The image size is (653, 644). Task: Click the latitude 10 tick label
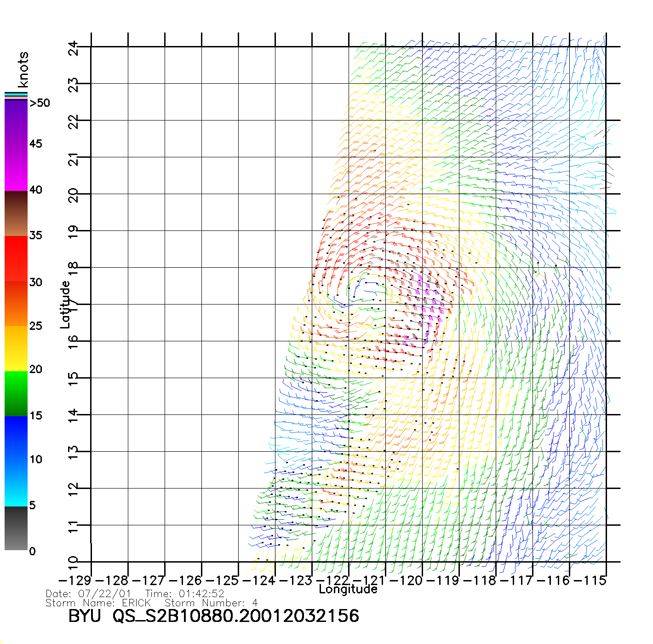tap(74, 563)
